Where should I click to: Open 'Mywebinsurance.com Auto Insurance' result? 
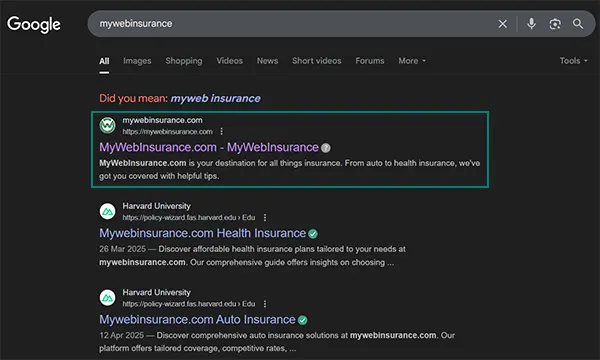pos(197,319)
